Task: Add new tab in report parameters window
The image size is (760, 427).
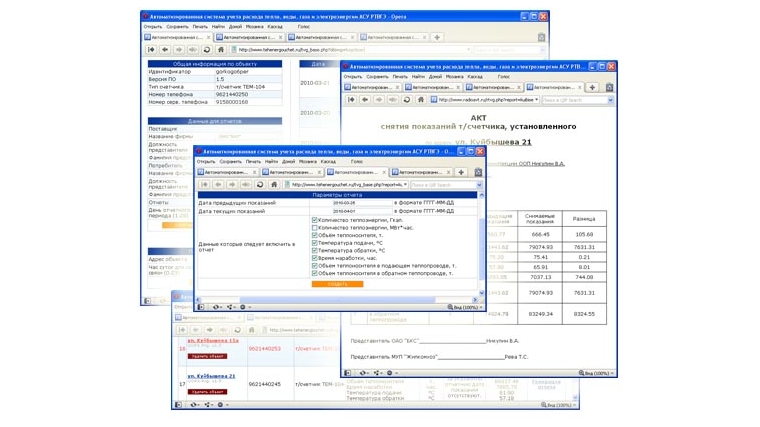Action: click(461, 172)
